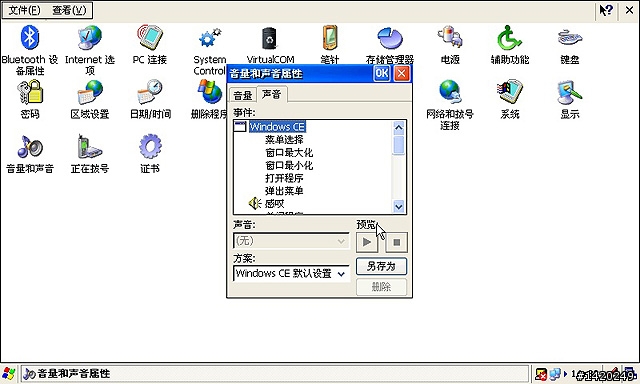This screenshot has height=384, width=640.
Task: Open password (密码) padlock icon
Action: click(x=30, y=92)
